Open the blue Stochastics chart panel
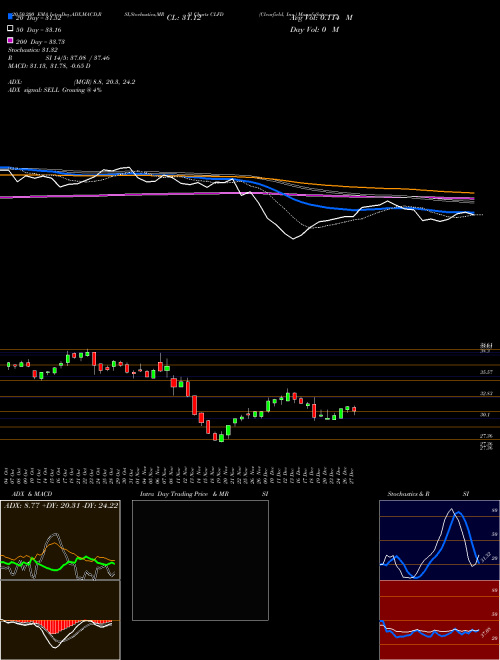The image size is (500, 660). pos(439,540)
